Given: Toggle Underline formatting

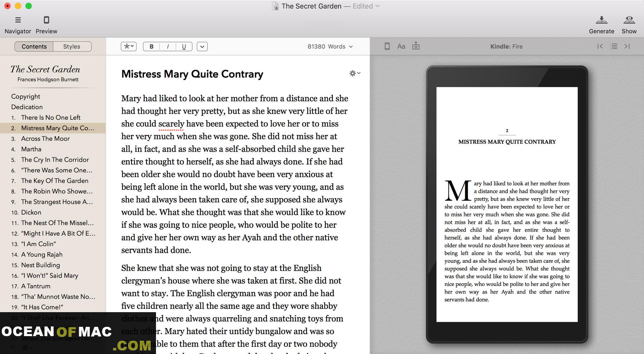Looking at the screenshot, I should click(x=184, y=46).
